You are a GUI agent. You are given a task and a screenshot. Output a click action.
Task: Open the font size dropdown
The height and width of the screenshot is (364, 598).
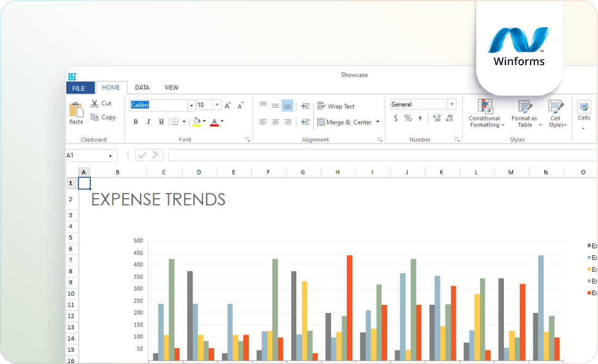[x=216, y=105]
